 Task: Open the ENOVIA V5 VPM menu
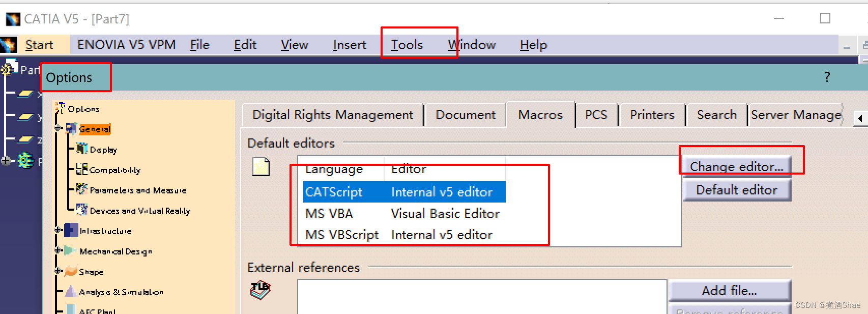[x=126, y=45]
